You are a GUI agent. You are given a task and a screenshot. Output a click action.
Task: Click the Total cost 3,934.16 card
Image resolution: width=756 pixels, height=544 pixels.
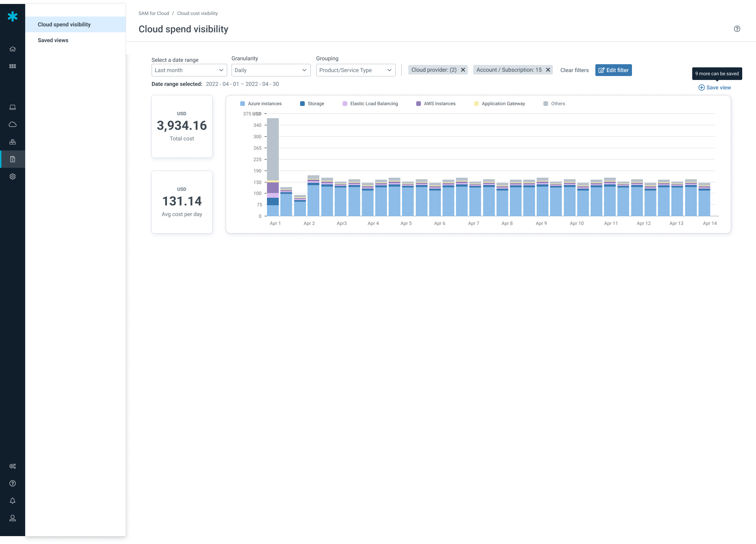[x=182, y=126]
